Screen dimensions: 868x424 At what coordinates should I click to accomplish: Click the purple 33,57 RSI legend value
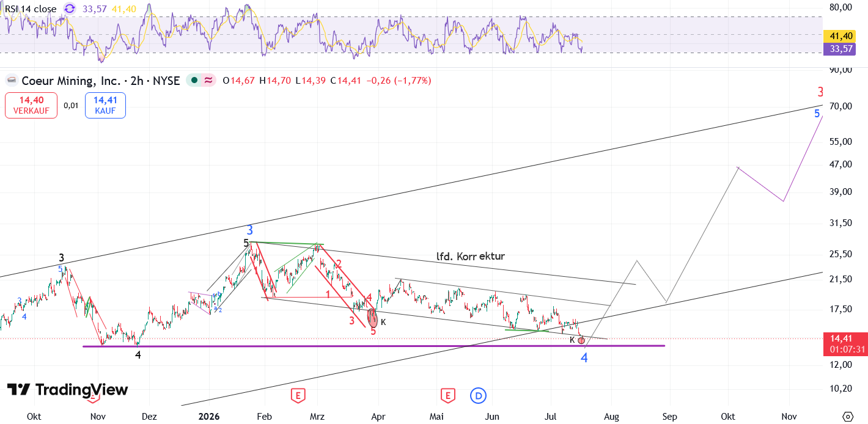tap(95, 9)
